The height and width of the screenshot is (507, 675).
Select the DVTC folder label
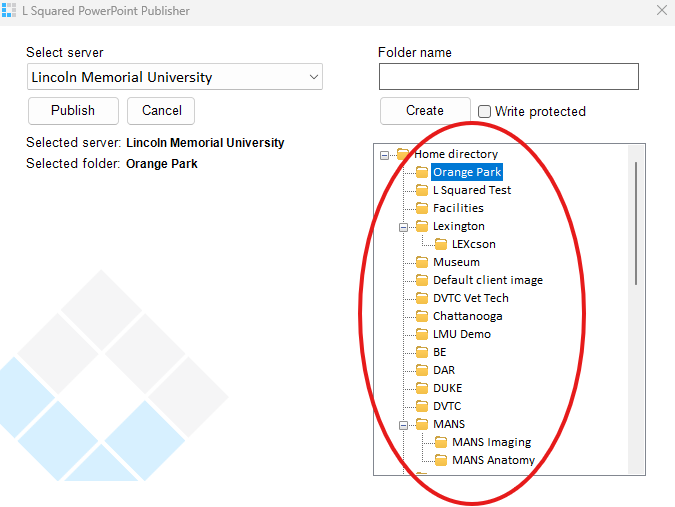[447, 406]
